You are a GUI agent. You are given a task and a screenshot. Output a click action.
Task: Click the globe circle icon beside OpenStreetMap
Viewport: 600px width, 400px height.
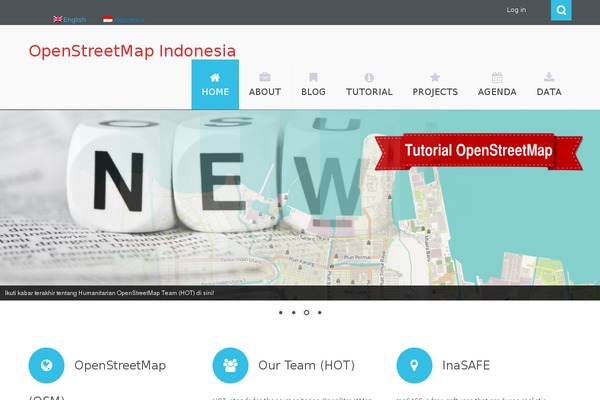click(x=46, y=365)
